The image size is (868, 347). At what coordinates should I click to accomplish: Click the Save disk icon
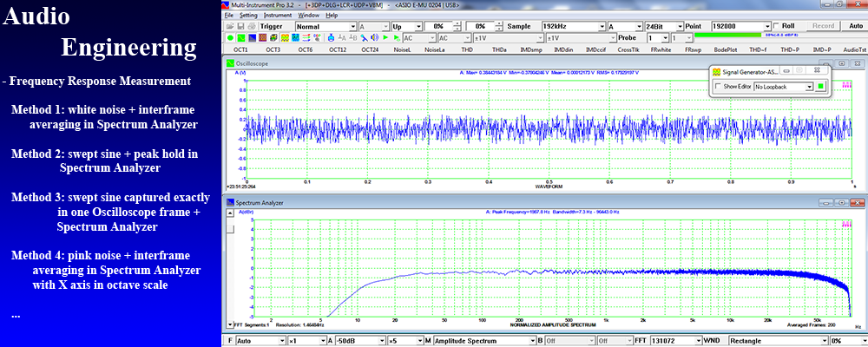(240, 26)
